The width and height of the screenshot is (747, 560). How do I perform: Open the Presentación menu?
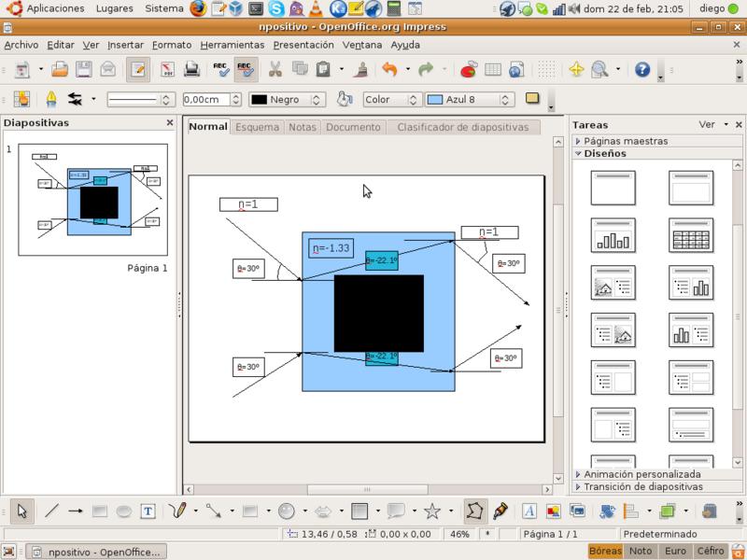tap(303, 45)
